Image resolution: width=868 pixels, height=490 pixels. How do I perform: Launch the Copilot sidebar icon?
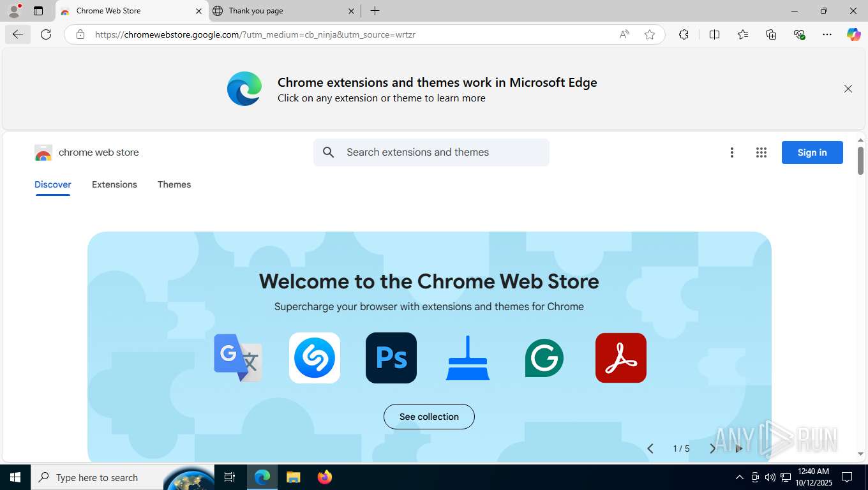pos(853,34)
